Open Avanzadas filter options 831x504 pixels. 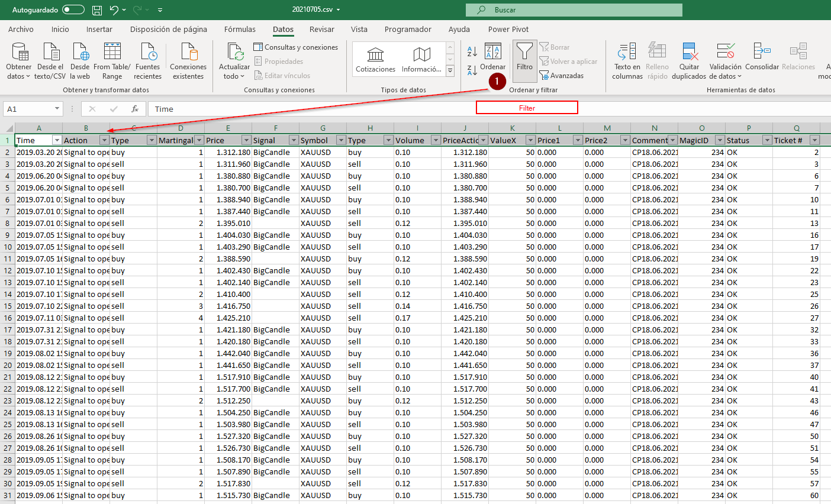click(562, 76)
